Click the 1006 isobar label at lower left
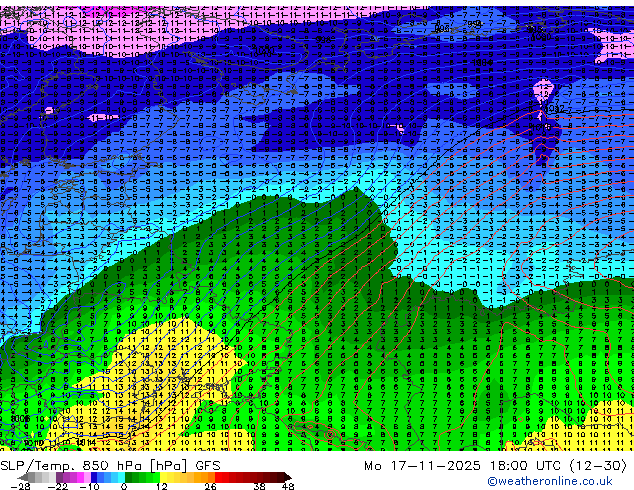Viewport: 634px width, 490px height. coord(19,418)
